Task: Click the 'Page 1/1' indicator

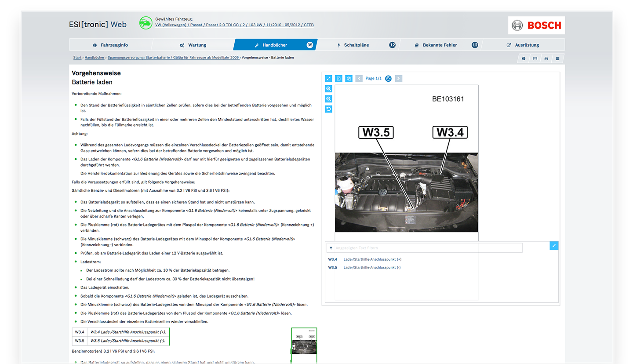Action: point(374,78)
